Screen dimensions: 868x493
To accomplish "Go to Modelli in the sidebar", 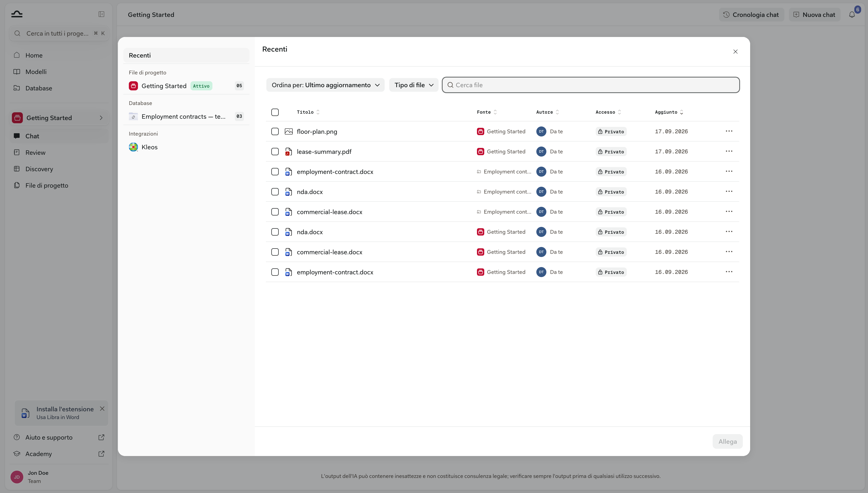I will click(59, 72).
